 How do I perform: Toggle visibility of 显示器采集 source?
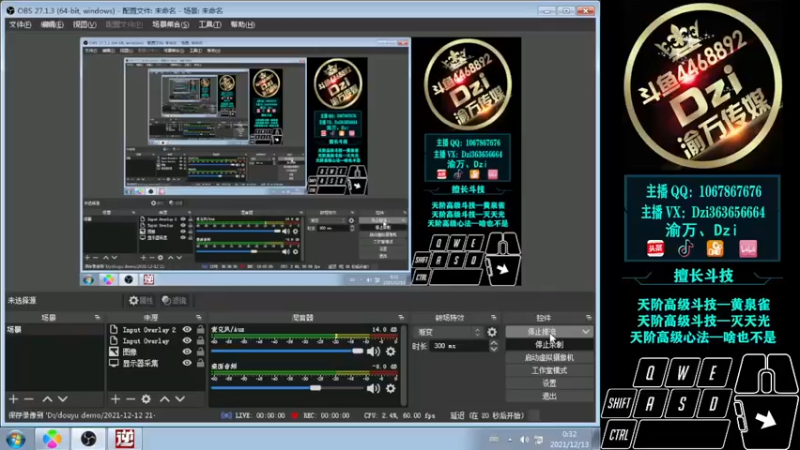[187, 363]
